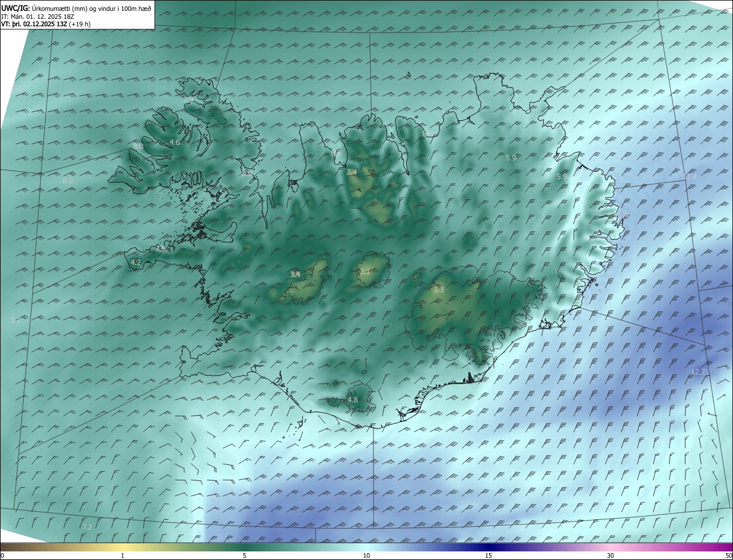This screenshot has height=560, width=733.
Task: Click the 4.8 value label near the south coast
Action: (353, 400)
